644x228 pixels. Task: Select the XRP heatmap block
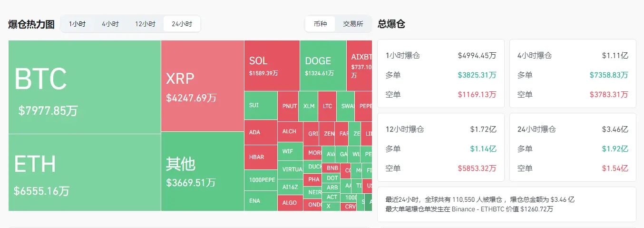(x=203, y=86)
